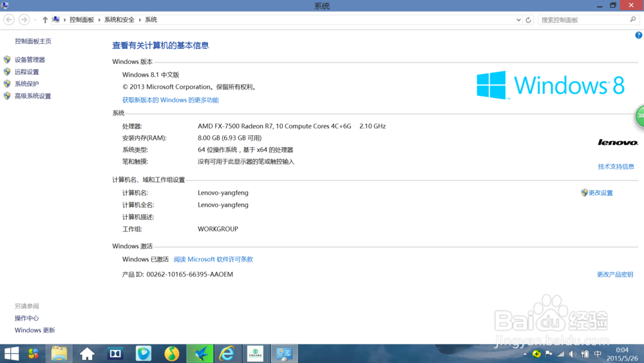The image size is (644, 363).
Task: Select 控制面板 breadcrumb in address bar
Action: [82, 20]
